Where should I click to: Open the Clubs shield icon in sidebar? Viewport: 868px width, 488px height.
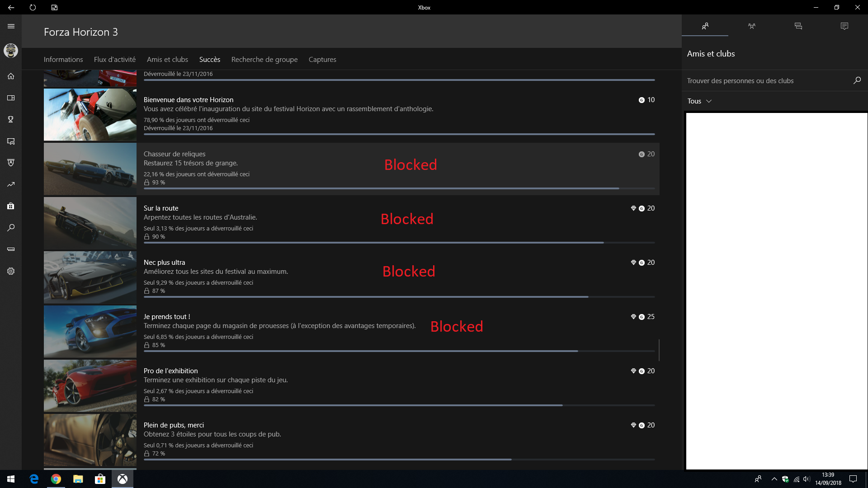click(11, 163)
